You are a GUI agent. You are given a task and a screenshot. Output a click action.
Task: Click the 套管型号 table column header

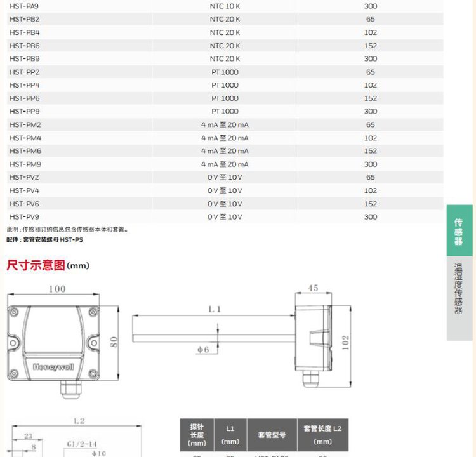(272, 435)
